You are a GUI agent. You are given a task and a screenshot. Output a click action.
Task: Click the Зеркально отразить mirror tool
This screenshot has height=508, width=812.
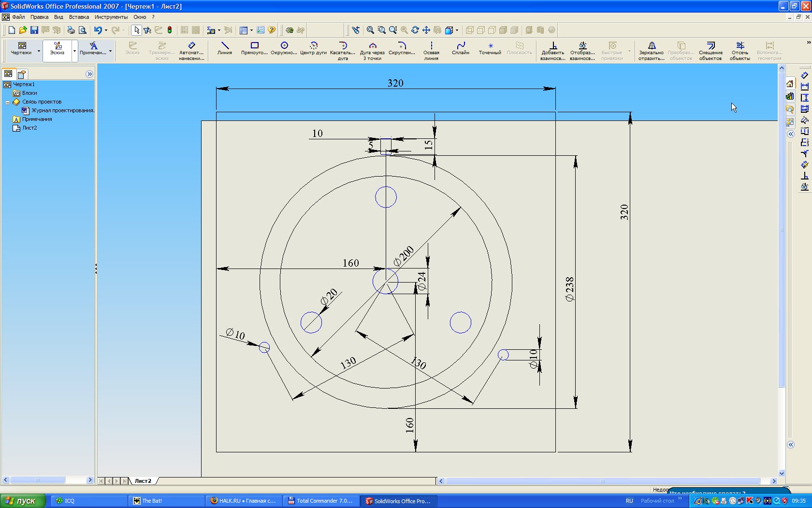coord(651,50)
